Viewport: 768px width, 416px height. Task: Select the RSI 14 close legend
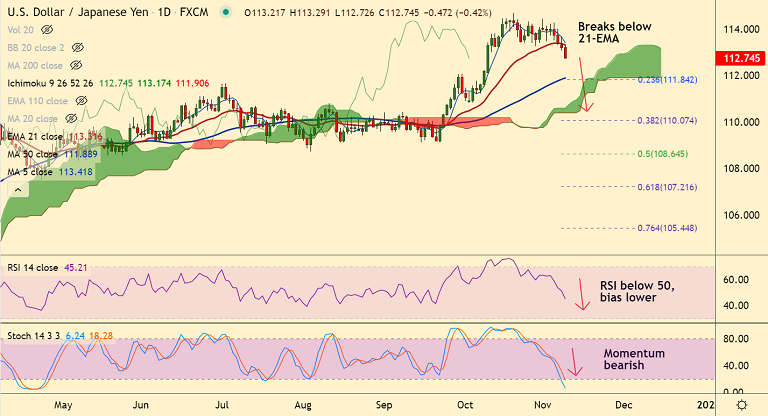(32, 268)
